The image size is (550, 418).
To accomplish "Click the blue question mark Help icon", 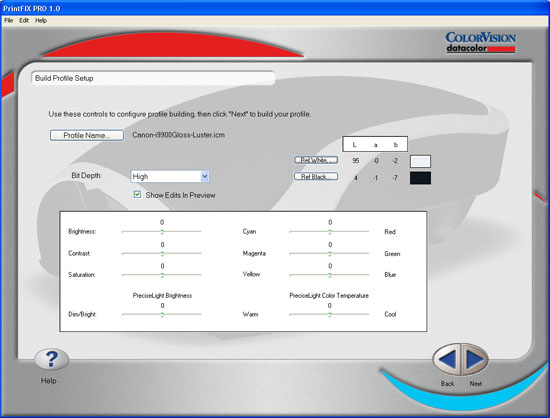I will pyautogui.click(x=52, y=359).
